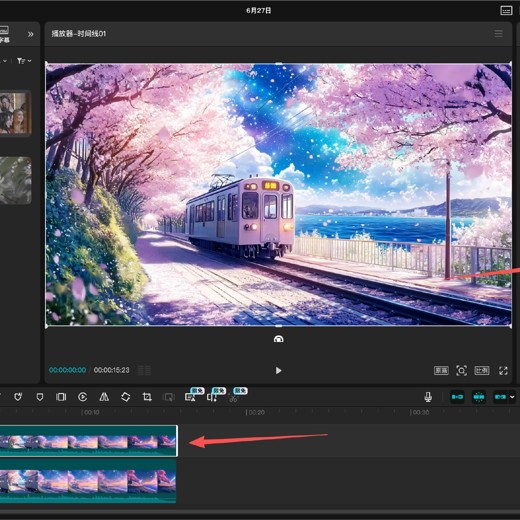Click the reverse playback icon
The height and width of the screenshot is (520, 520).
point(82,397)
